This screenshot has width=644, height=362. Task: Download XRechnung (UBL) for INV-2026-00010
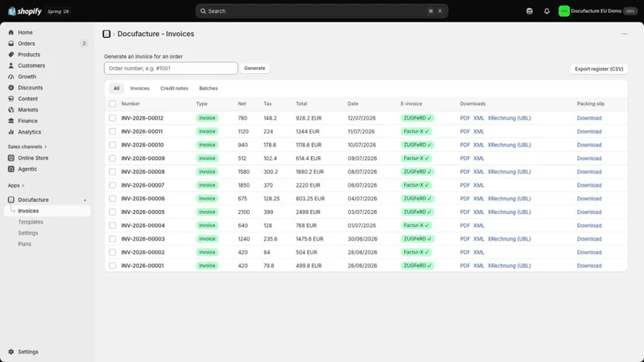click(510, 145)
